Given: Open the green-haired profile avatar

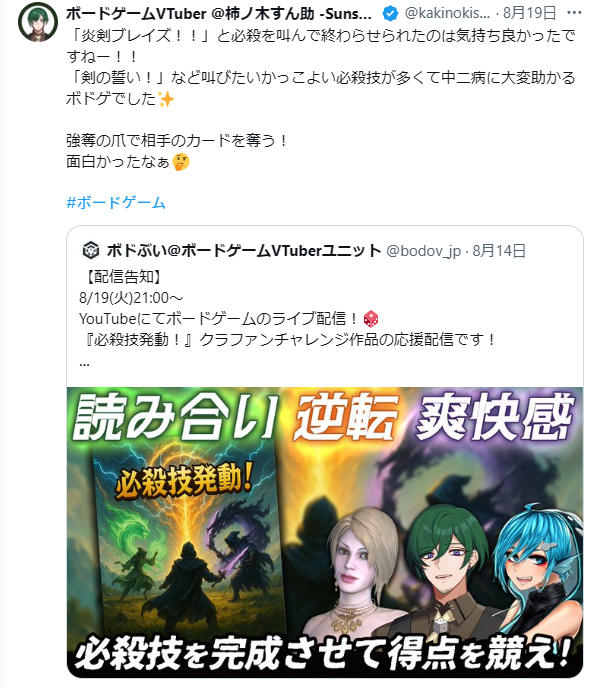Looking at the screenshot, I should tap(38, 22).
